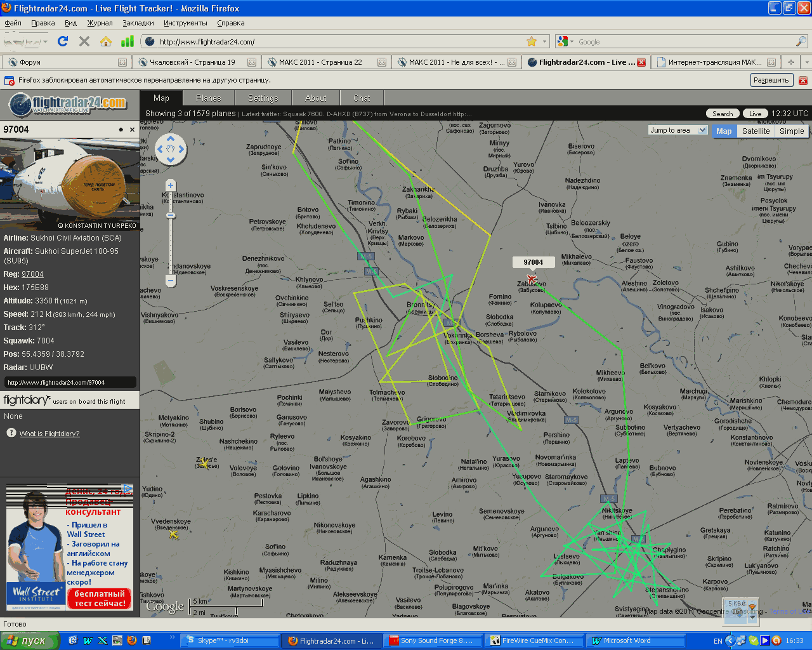Screen dimensions: 812x650
Task: Open the Settings tab
Action: (263, 98)
